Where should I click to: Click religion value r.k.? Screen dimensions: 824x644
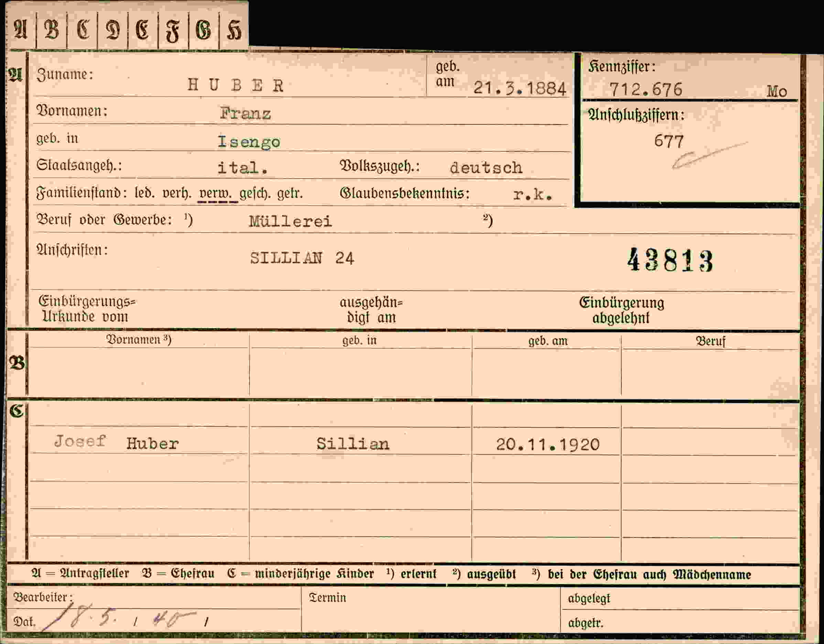[533, 194]
